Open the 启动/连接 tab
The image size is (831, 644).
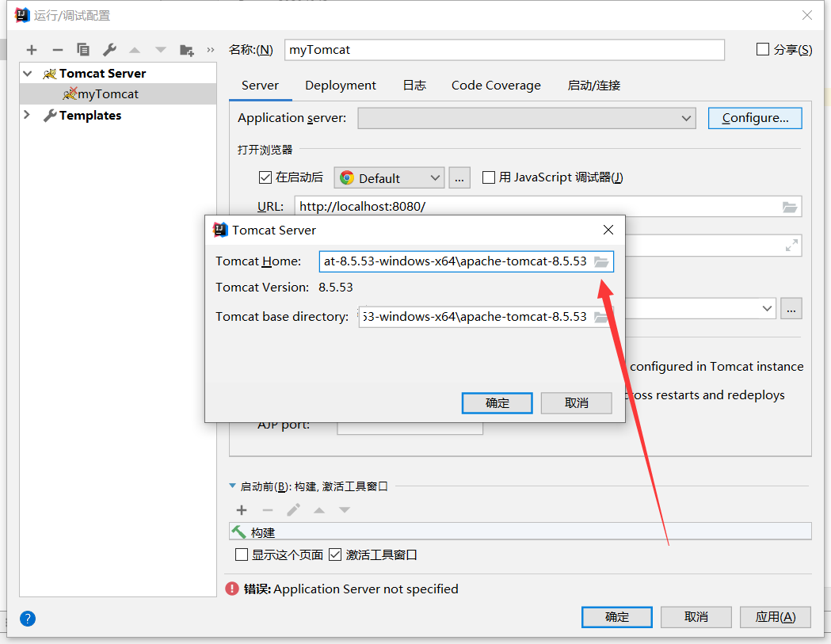pyautogui.click(x=593, y=86)
